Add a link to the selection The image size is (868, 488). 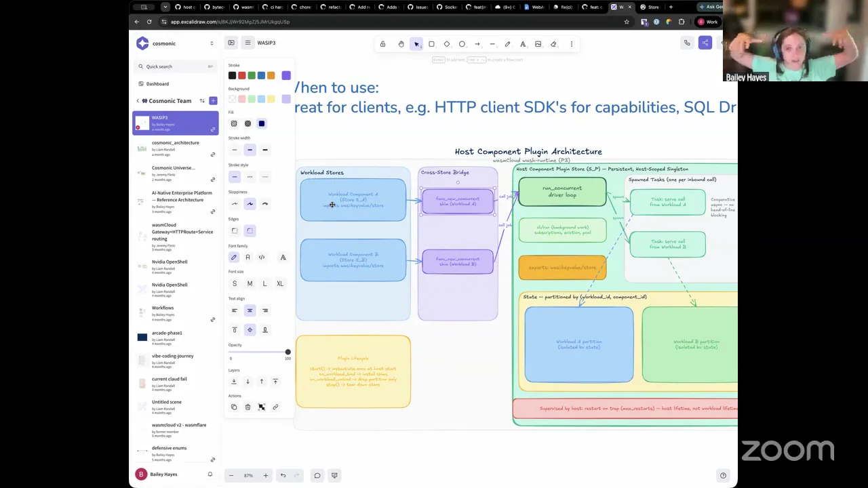[275, 407]
